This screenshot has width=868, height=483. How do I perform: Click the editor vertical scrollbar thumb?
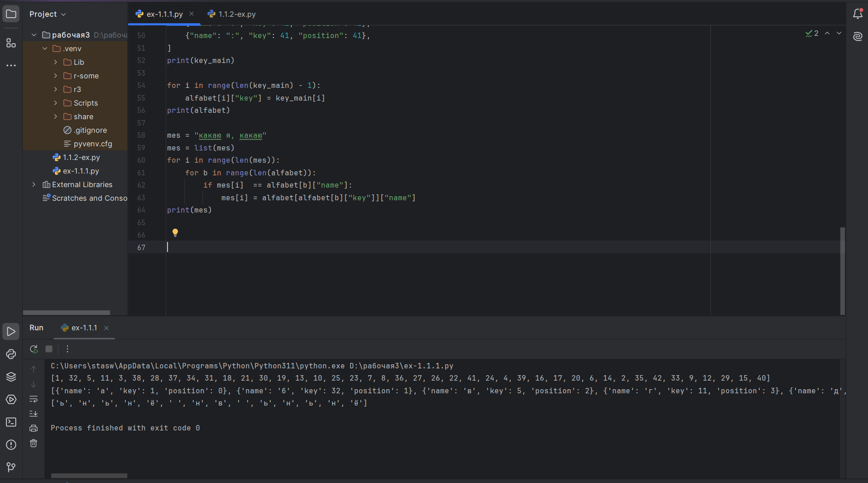842,270
